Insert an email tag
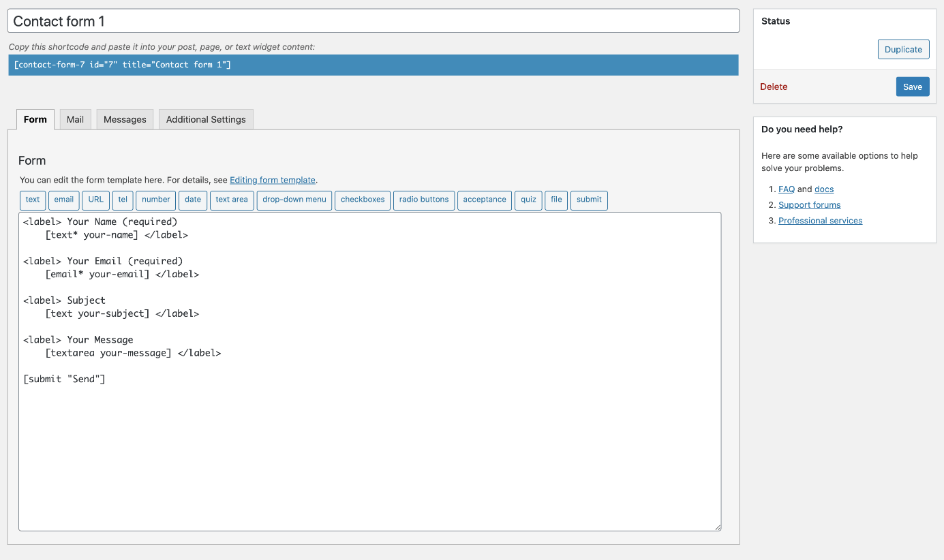The image size is (944, 560). point(64,200)
